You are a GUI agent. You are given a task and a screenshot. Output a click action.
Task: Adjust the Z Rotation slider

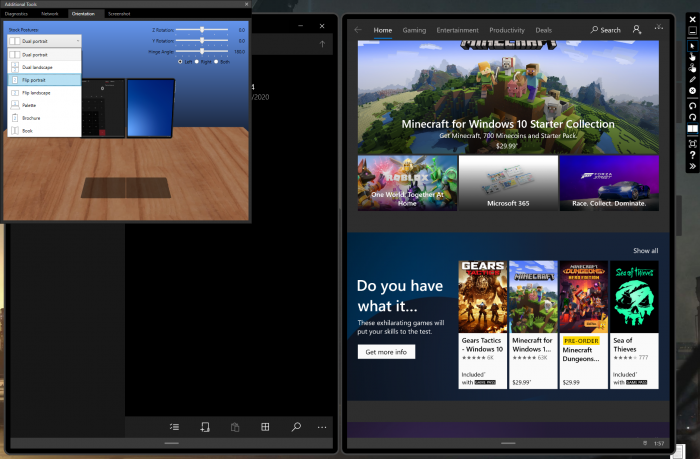click(x=202, y=30)
